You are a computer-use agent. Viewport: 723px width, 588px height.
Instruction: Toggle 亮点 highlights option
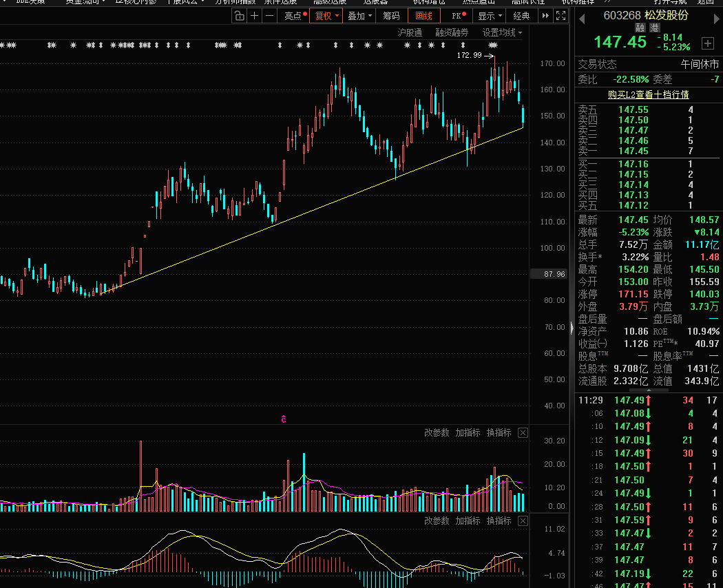point(295,16)
